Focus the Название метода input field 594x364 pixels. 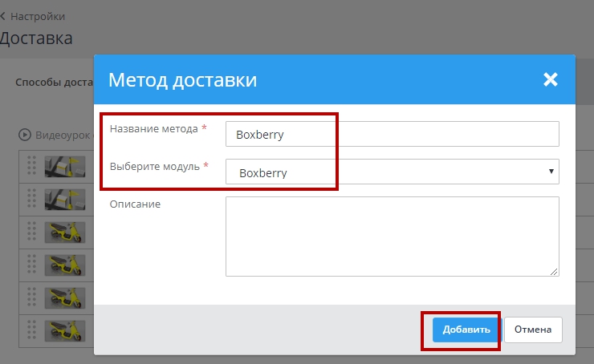click(392, 135)
